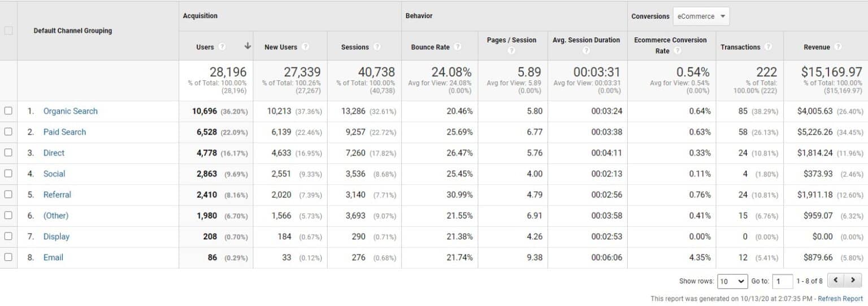
Task: Click the Sessions column help icon
Action: pyautogui.click(x=377, y=47)
